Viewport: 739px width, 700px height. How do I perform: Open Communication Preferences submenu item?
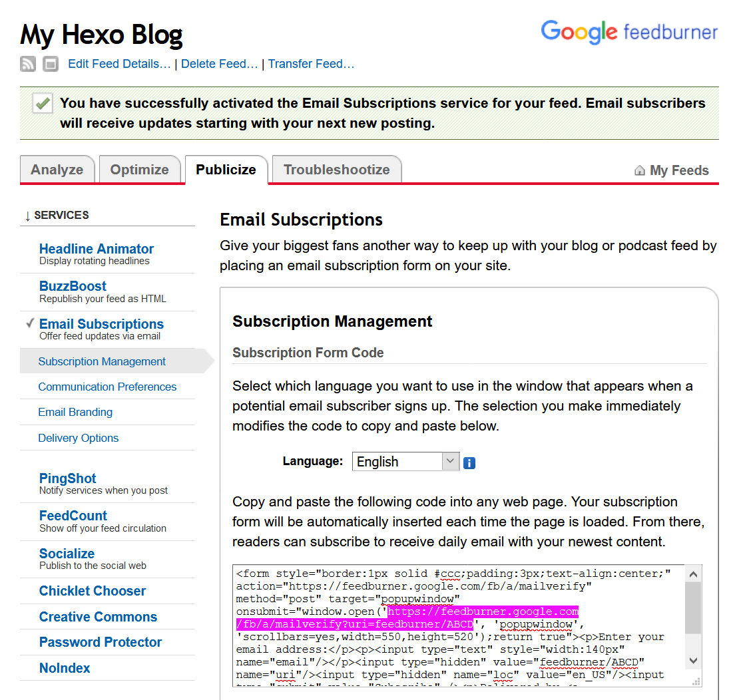(x=107, y=387)
